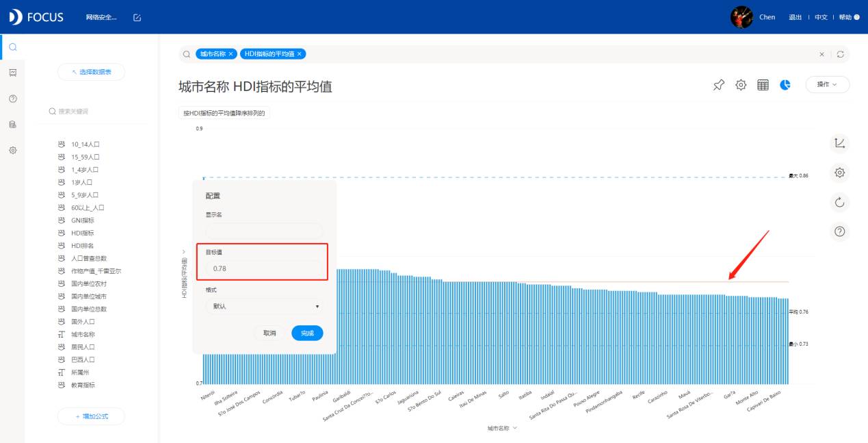The image size is (868, 443).
Task: Select the 人口普查总数 column
Action: tap(89, 258)
